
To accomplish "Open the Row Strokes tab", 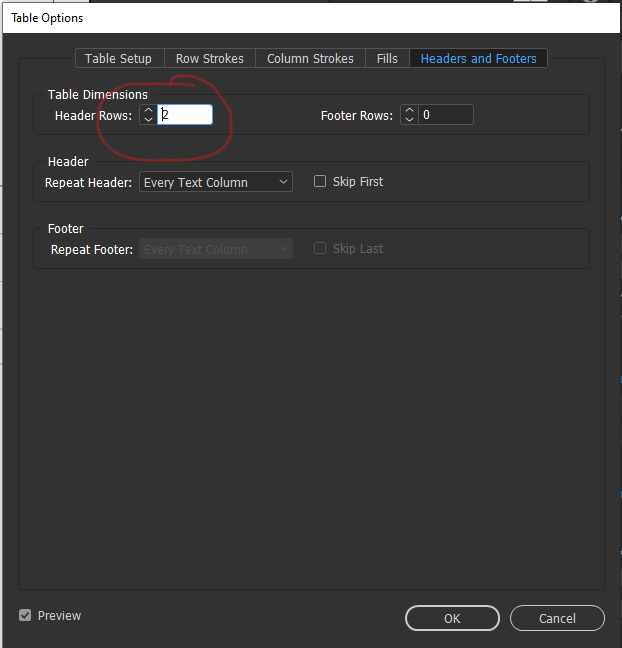I will pyautogui.click(x=210, y=58).
